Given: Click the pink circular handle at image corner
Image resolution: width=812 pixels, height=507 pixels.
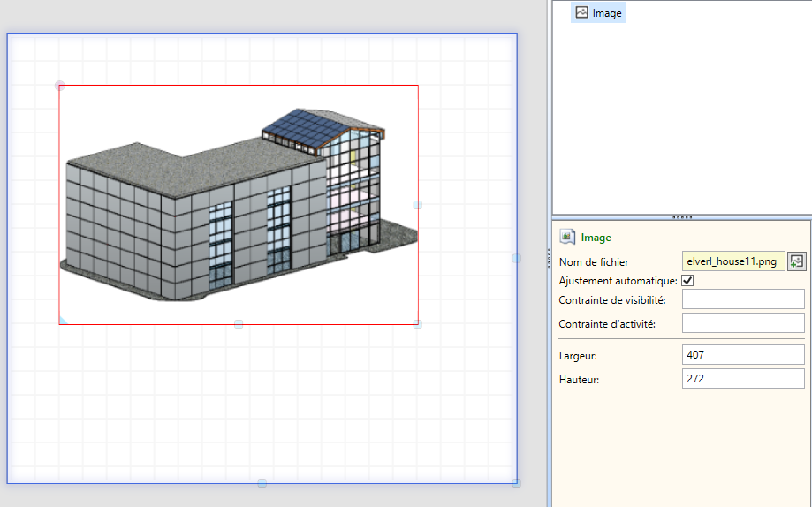Looking at the screenshot, I should pyautogui.click(x=59, y=86).
